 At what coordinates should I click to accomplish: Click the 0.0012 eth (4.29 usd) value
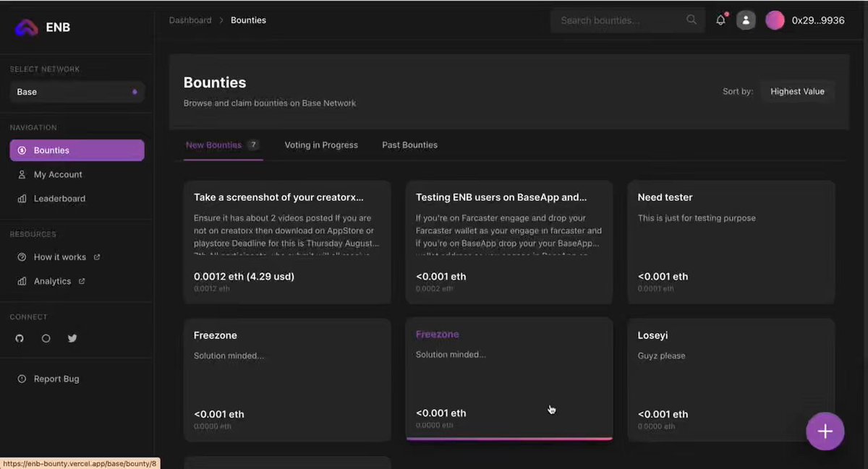tap(244, 277)
